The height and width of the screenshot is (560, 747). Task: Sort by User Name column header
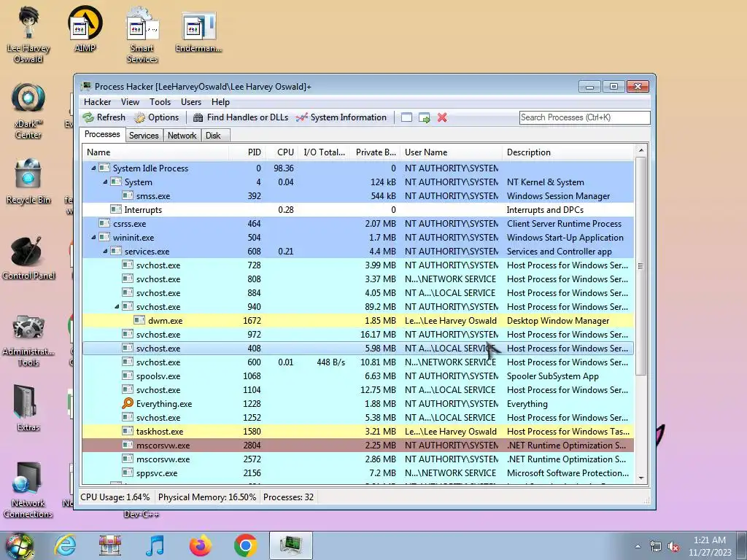pos(451,152)
